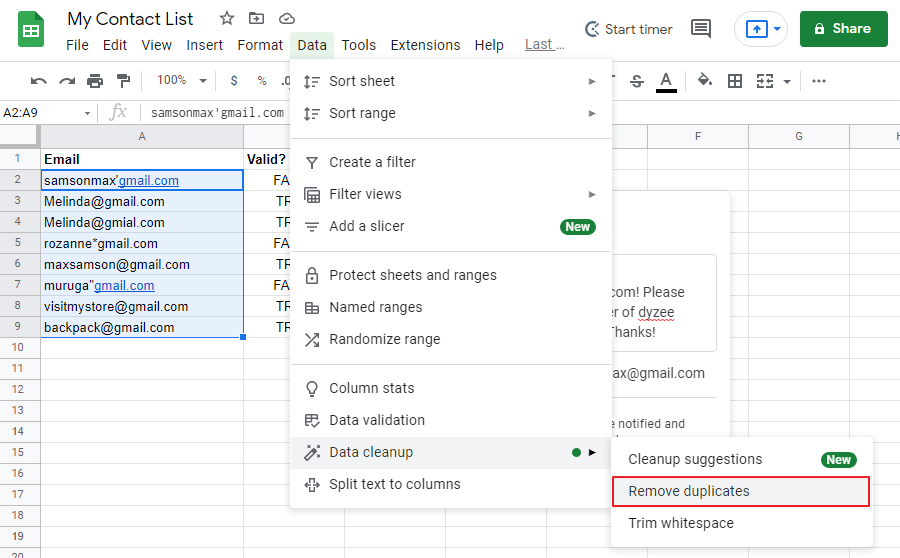Choose Named ranges
Viewport: 900px width, 558px height.
[451, 308]
